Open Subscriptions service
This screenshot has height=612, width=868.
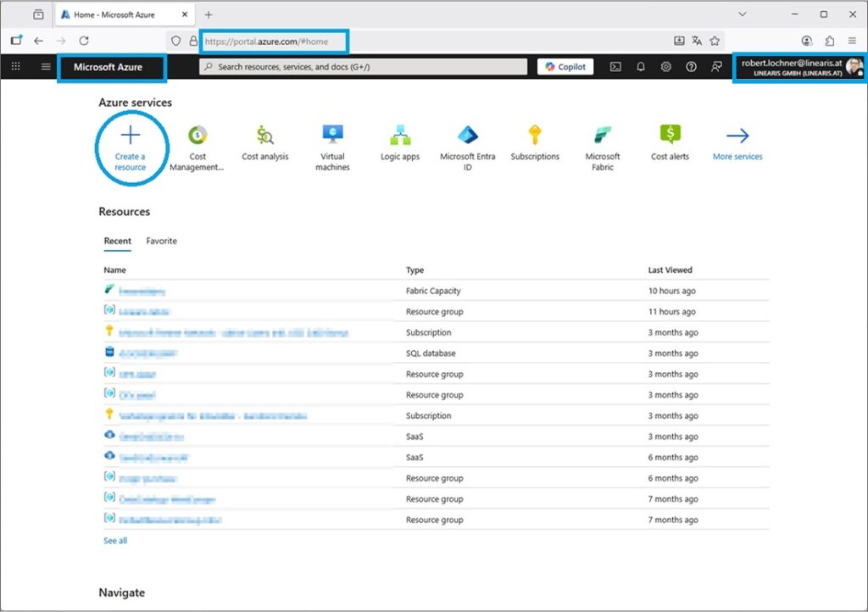point(535,143)
